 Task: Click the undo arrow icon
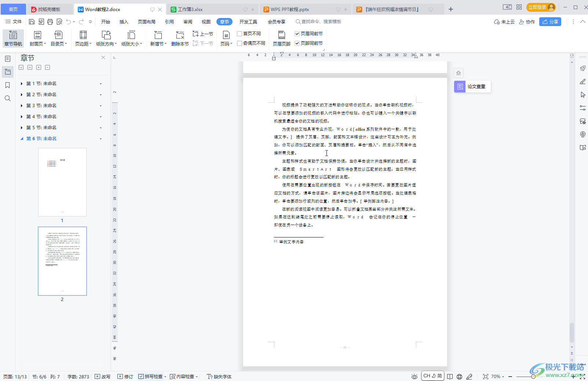click(68, 22)
